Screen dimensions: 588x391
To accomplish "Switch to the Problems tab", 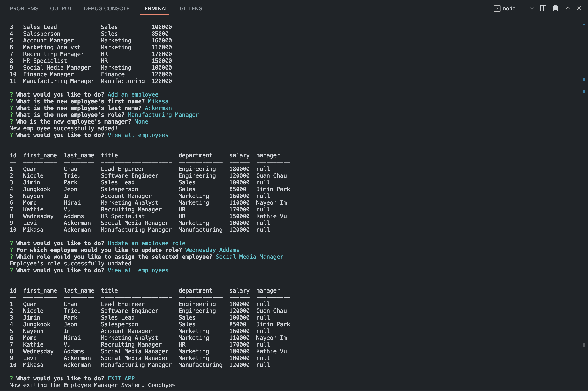I will pos(24,8).
